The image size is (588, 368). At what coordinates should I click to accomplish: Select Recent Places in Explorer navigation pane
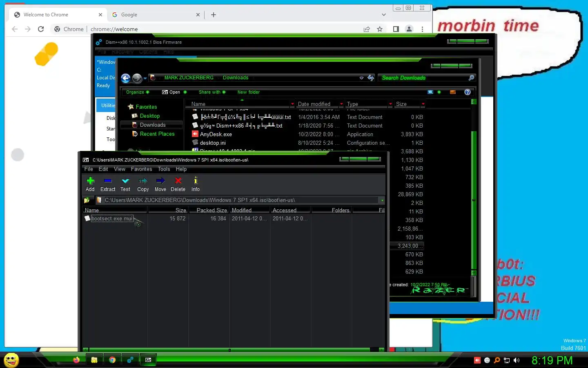click(x=157, y=134)
